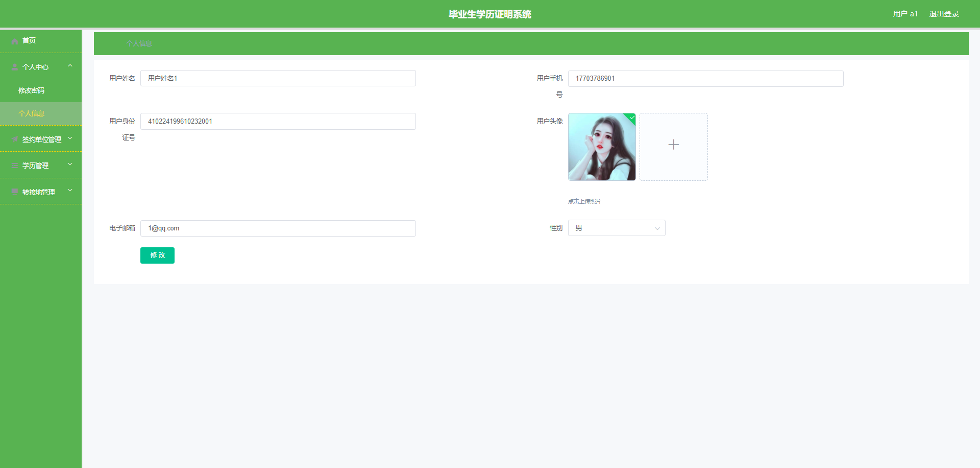Click the 电子邮箱 field label

pyautogui.click(x=122, y=228)
